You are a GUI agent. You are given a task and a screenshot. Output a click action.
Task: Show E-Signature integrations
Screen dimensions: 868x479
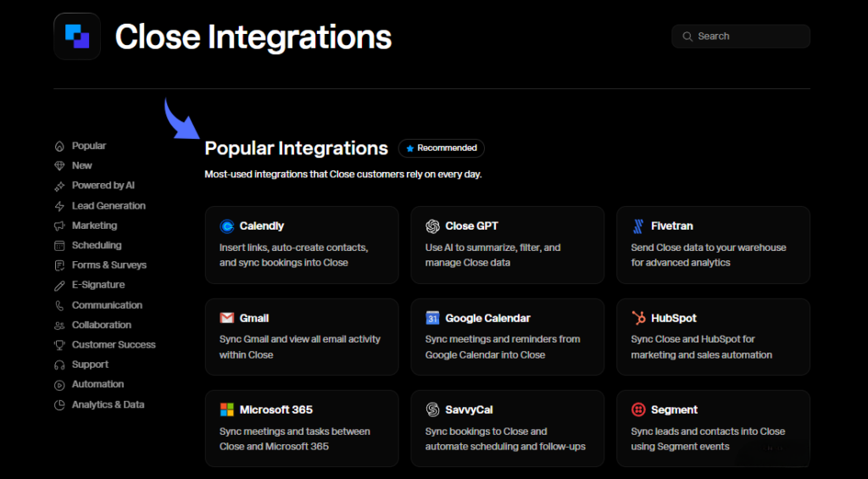tap(98, 285)
